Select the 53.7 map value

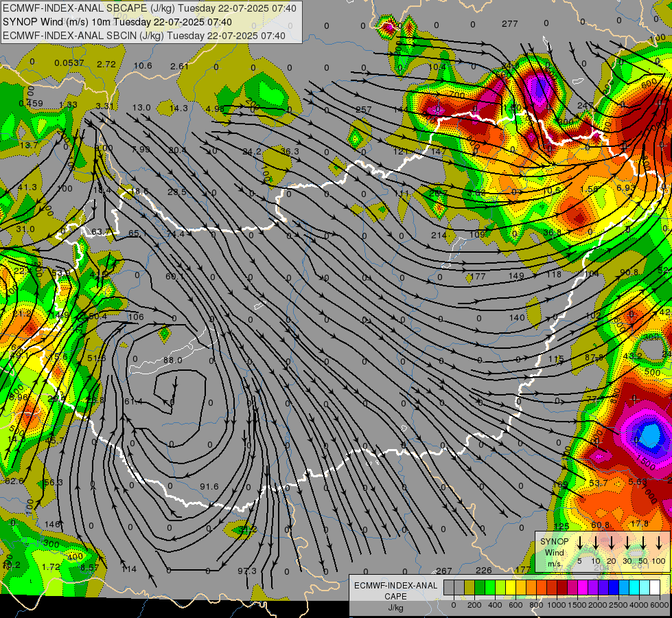tap(599, 483)
